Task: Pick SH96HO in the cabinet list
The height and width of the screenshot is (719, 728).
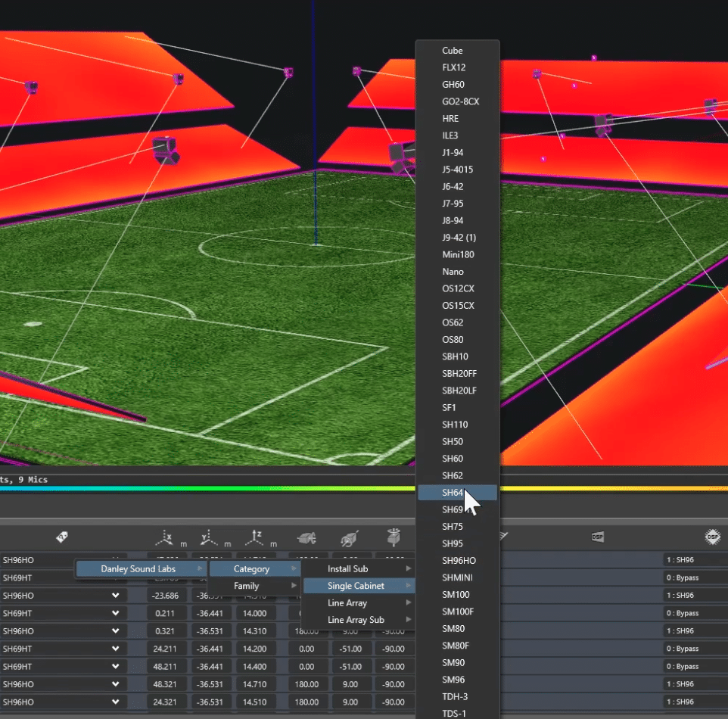Action: [457, 561]
